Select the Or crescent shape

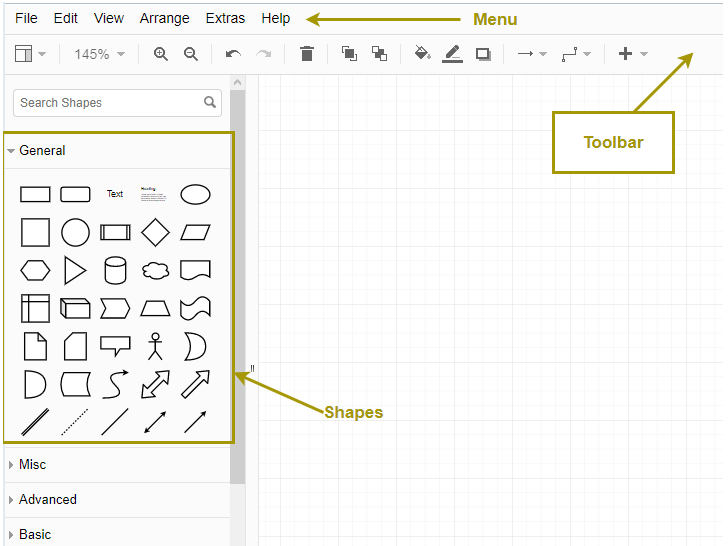(x=195, y=346)
